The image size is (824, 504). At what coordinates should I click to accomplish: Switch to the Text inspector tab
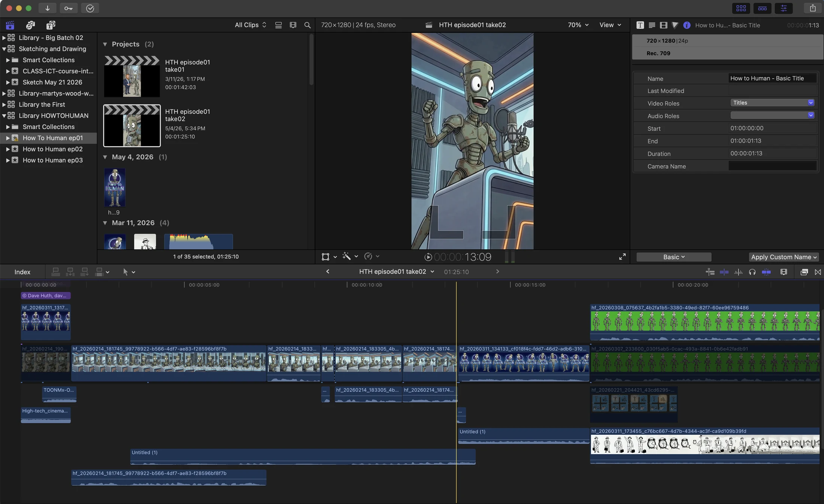pos(652,25)
